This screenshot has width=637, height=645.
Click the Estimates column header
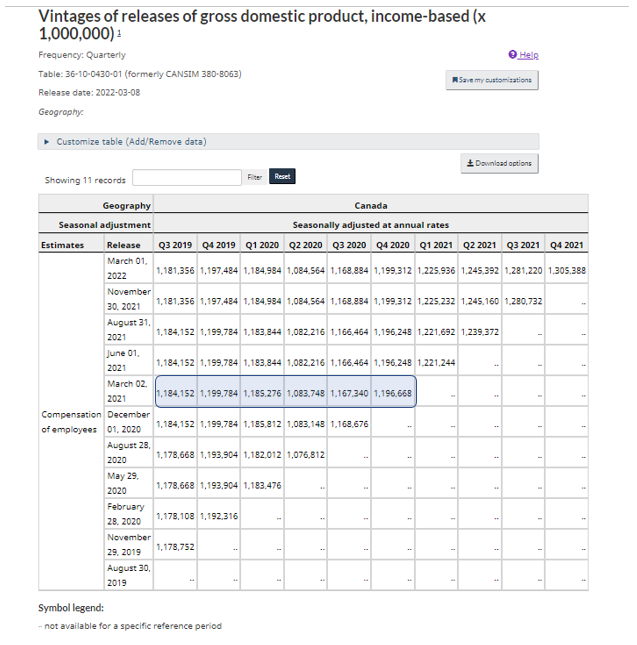62,245
